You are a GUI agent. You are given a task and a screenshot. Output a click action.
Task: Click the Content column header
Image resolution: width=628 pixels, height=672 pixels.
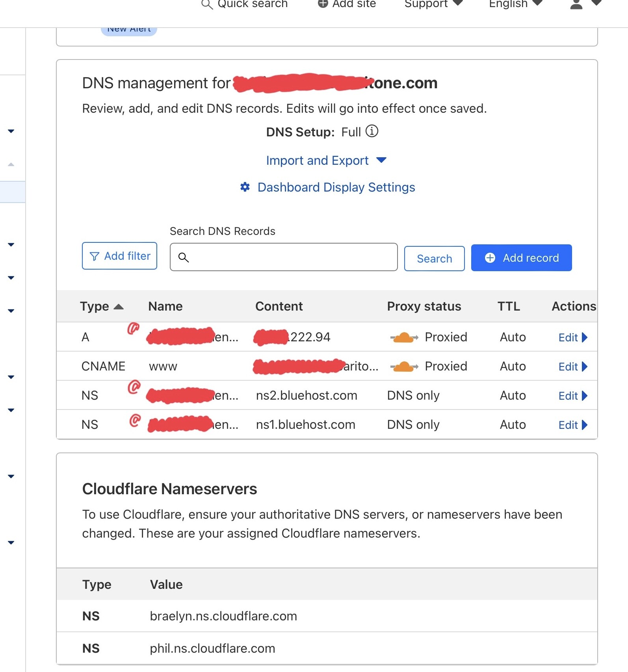point(279,306)
